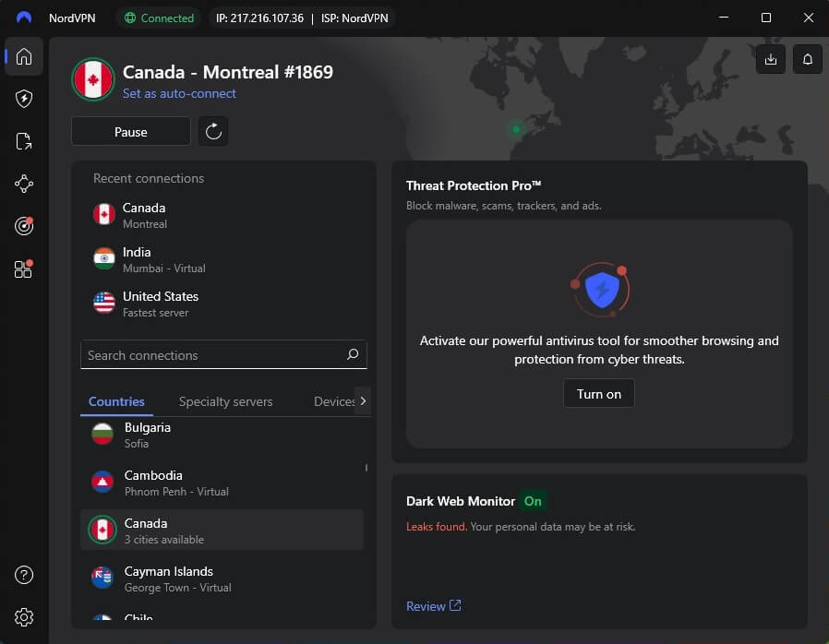Image resolution: width=829 pixels, height=644 pixels.
Task: Open NordVPN settings with the gear icon
Action: [23, 617]
